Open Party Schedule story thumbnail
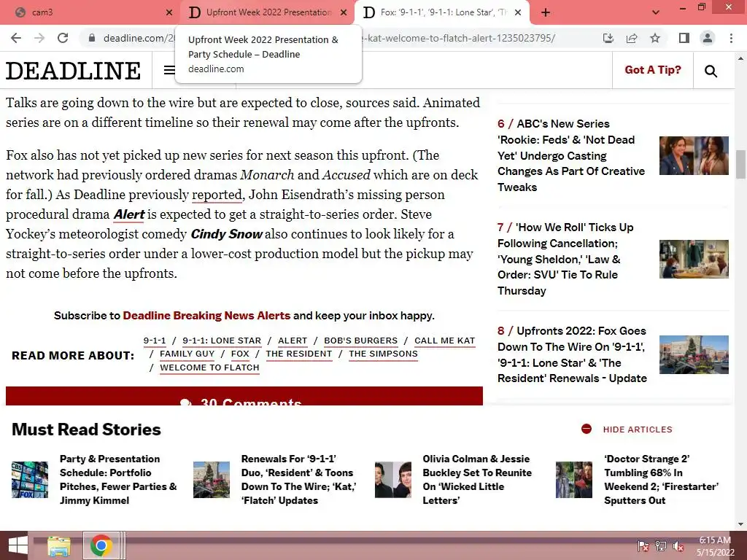747x560 pixels. point(29,480)
